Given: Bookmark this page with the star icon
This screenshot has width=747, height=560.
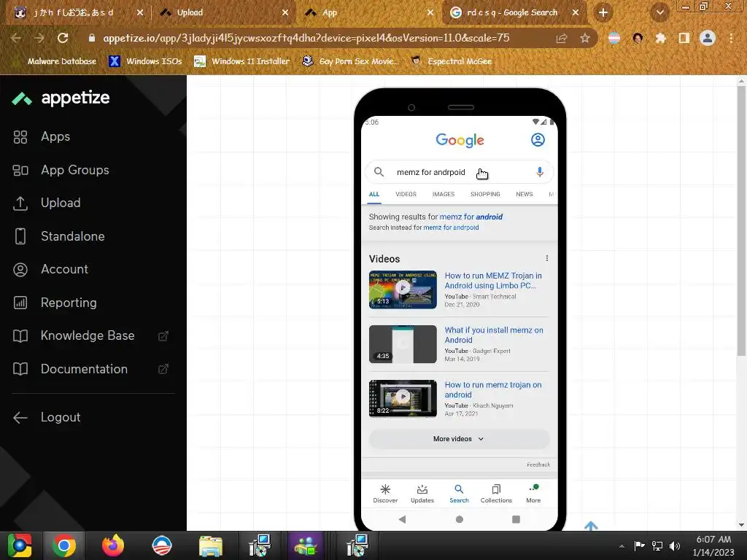Looking at the screenshot, I should point(585,38).
